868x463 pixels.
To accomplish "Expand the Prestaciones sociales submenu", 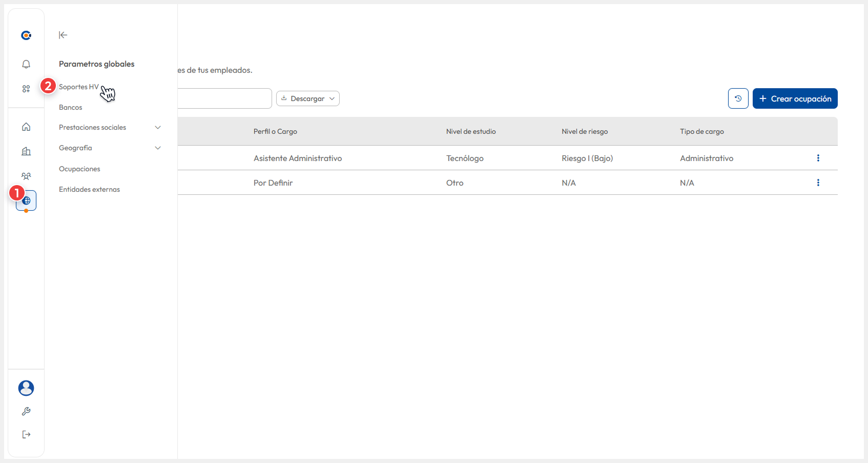I will coord(158,127).
